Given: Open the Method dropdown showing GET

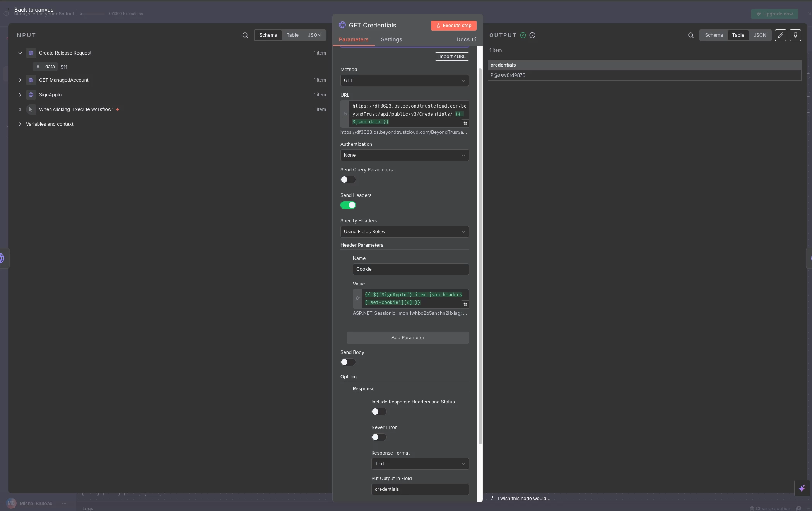Looking at the screenshot, I should tap(405, 80).
